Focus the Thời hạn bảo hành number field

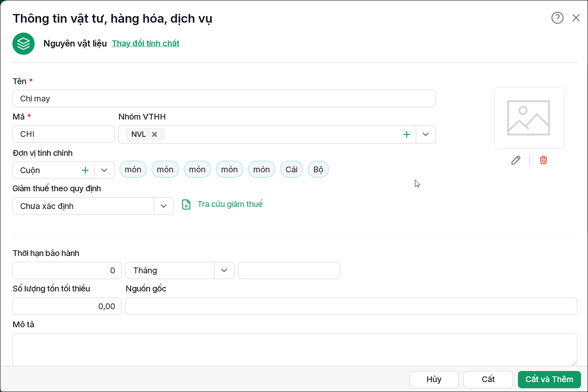[x=67, y=270]
